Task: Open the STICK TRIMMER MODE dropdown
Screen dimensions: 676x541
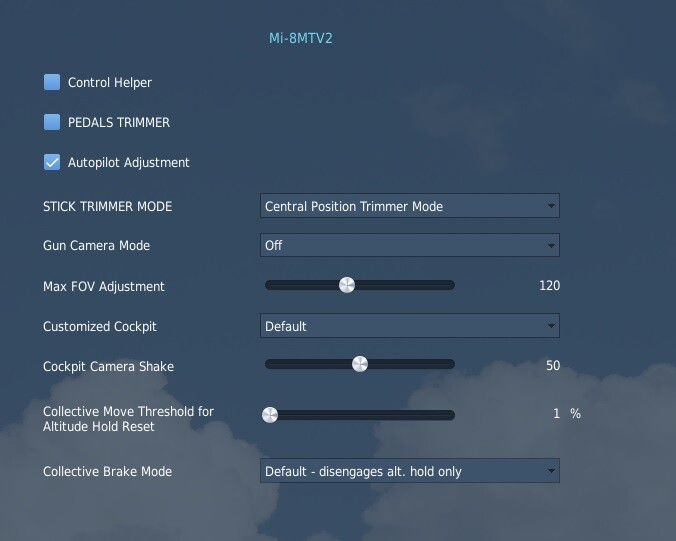Action: click(x=410, y=206)
